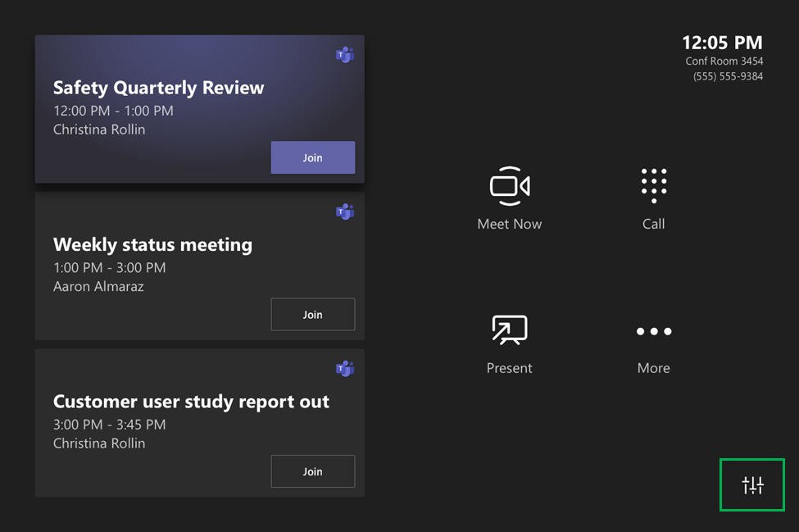Click Teams icon on Weekly status meeting card
This screenshot has width=799, height=532.
[345, 212]
